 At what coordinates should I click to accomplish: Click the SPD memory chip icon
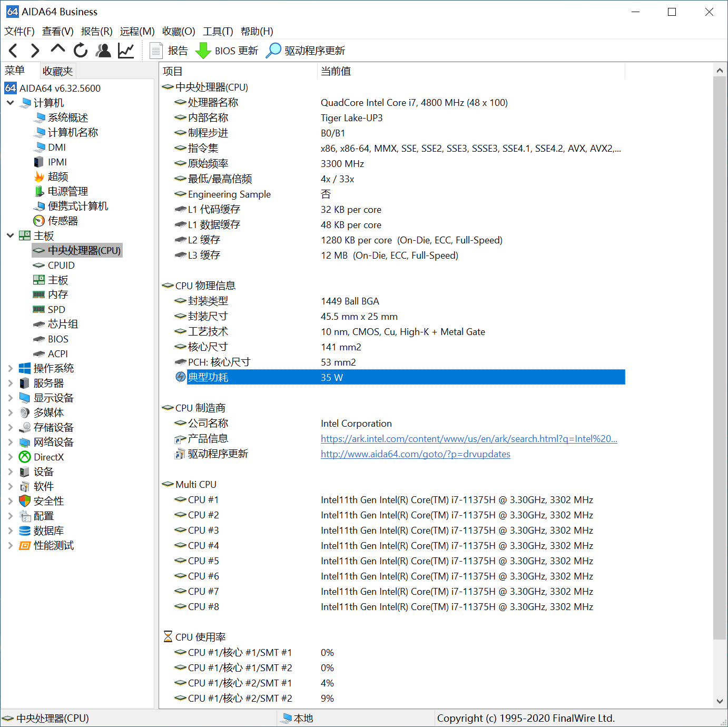[x=39, y=309]
